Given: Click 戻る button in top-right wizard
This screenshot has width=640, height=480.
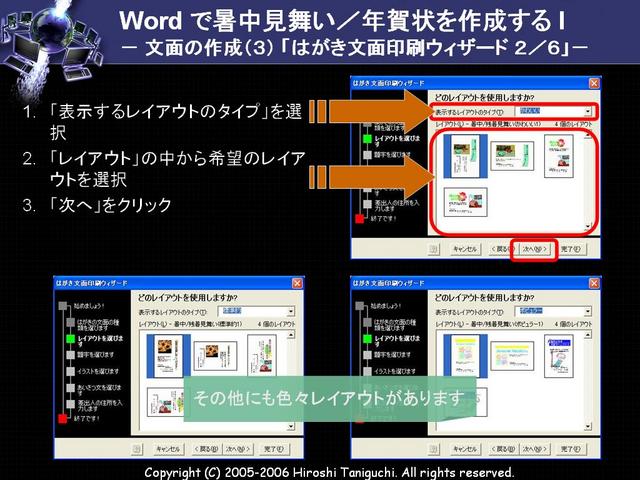Looking at the screenshot, I should pyautogui.click(x=504, y=249).
